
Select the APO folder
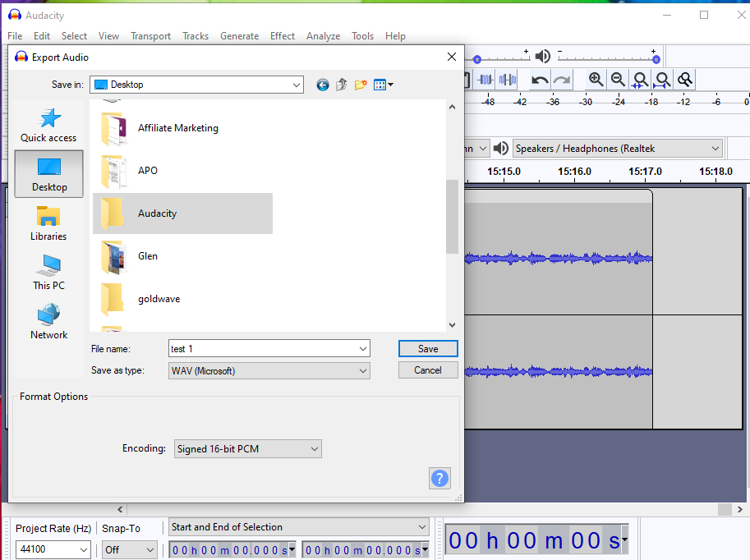tap(182, 171)
